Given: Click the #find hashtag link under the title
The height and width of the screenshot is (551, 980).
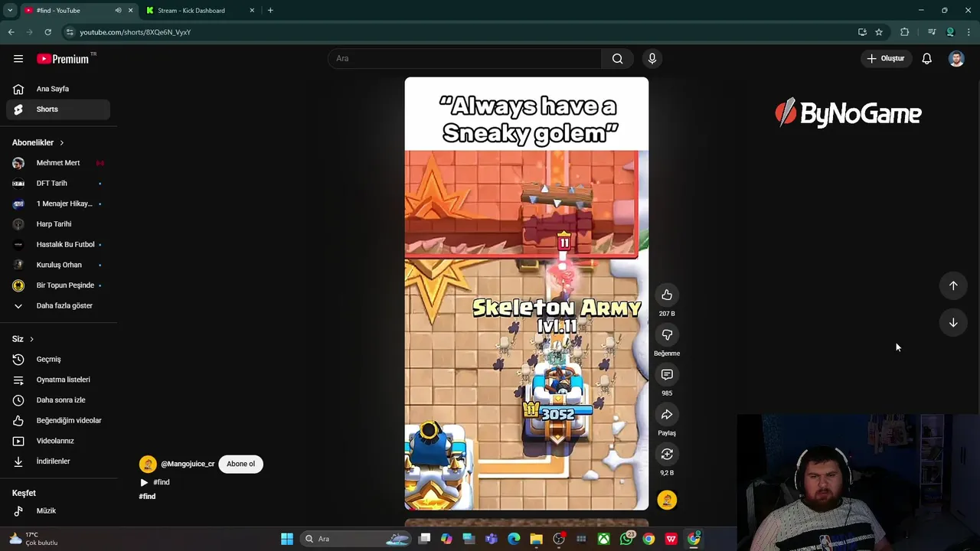Looking at the screenshot, I should (x=147, y=497).
